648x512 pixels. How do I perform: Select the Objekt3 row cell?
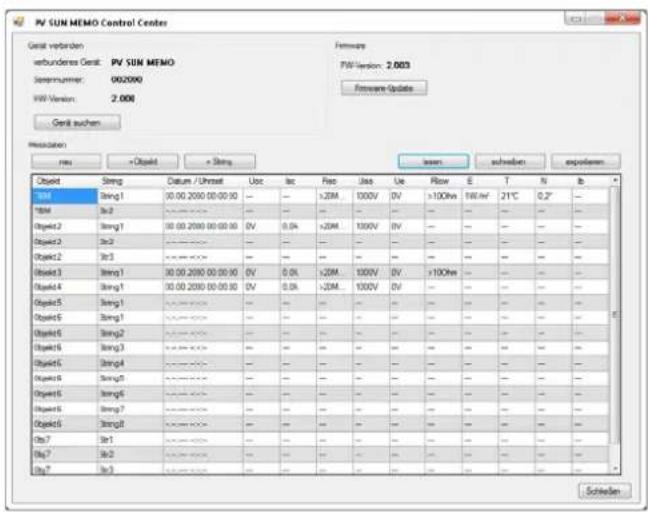click(x=65, y=273)
